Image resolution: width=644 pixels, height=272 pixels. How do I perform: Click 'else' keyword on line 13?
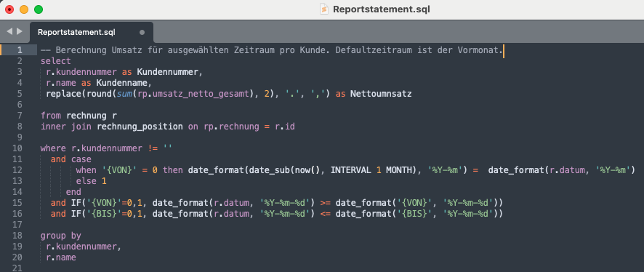click(x=86, y=181)
